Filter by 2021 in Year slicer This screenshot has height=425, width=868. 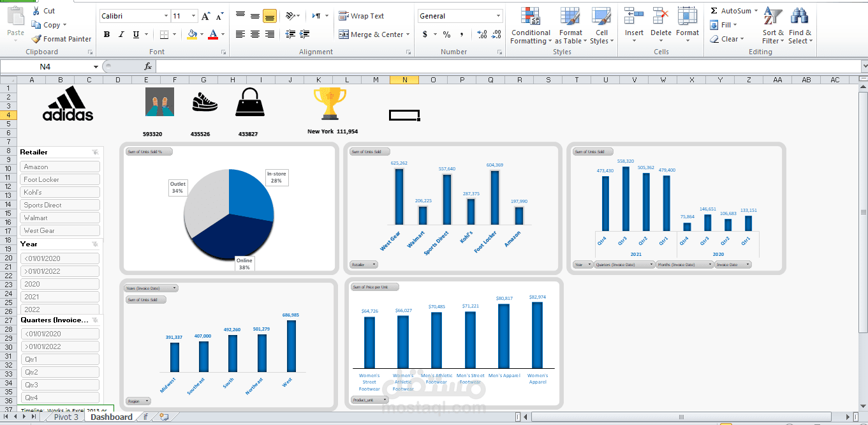[60, 297]
